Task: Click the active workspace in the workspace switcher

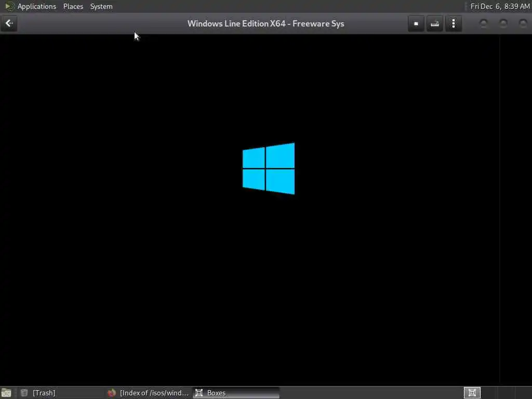Action: 472,393
